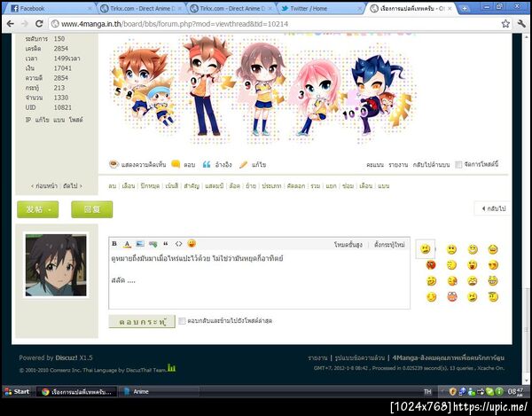Expand the dropdown arrow on green 发帖 button
Viewport: 532px width, 416px height.
(50, 209)
